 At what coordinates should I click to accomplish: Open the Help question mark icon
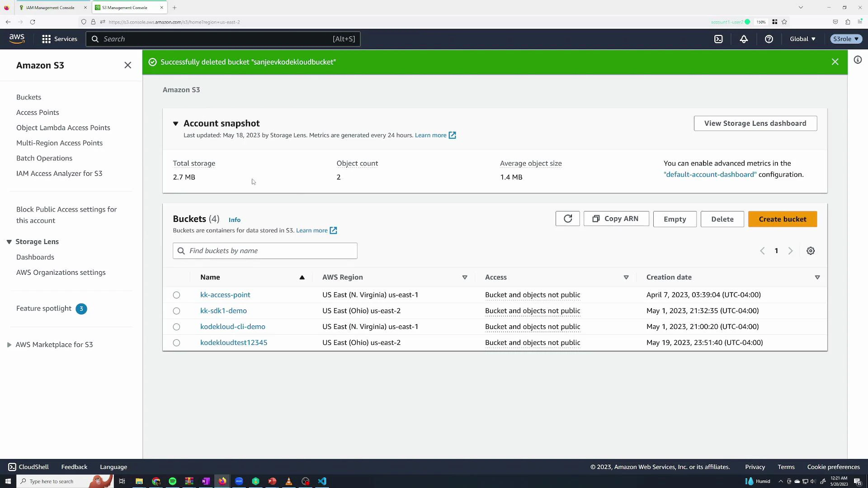point(769,39)
